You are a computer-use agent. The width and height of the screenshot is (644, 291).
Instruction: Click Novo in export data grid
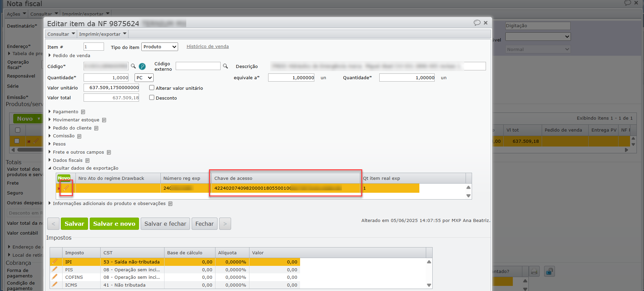[64, 178]
